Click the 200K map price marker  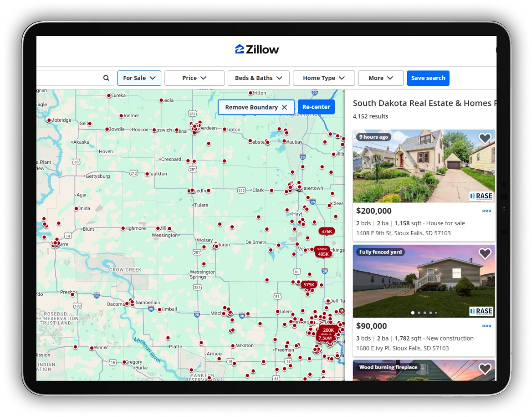pos(328,330)
